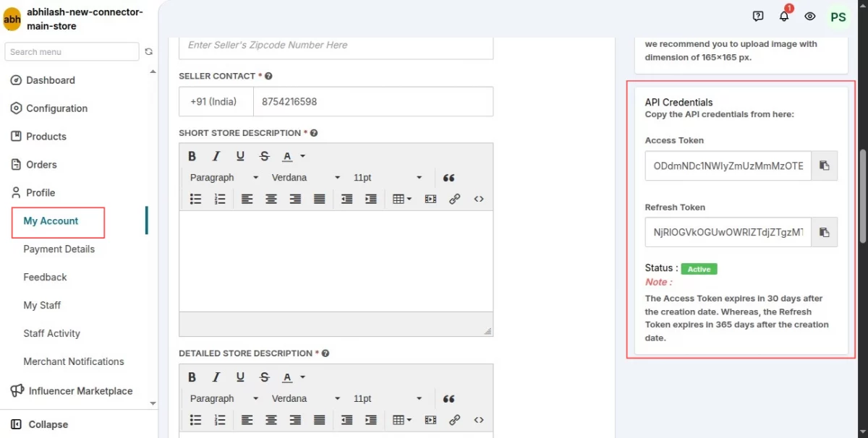Image resolution: width=868 pixels, height=438 pixels.
Task: Open Verdana font dropdown in short description
Action: point(306,178)
